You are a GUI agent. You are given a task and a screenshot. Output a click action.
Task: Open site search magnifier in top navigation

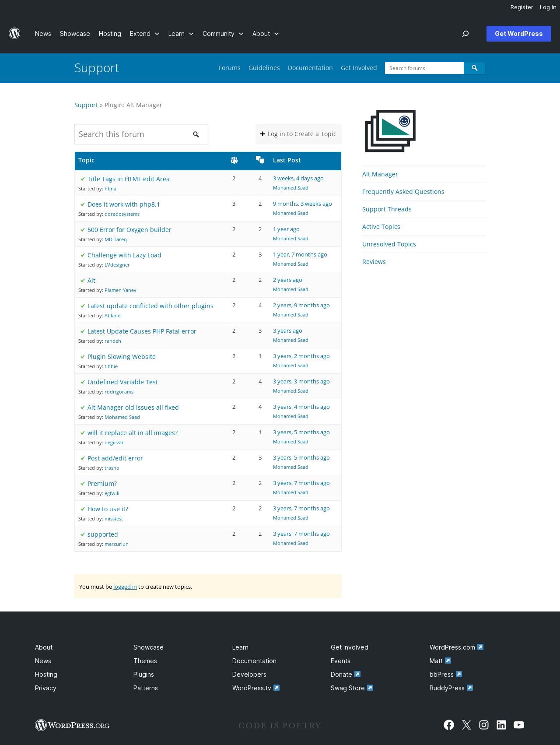[465, 34]
